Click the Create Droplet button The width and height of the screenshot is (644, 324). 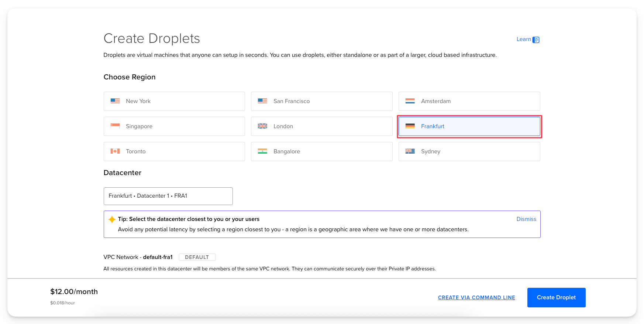click(x=556, y=297)
